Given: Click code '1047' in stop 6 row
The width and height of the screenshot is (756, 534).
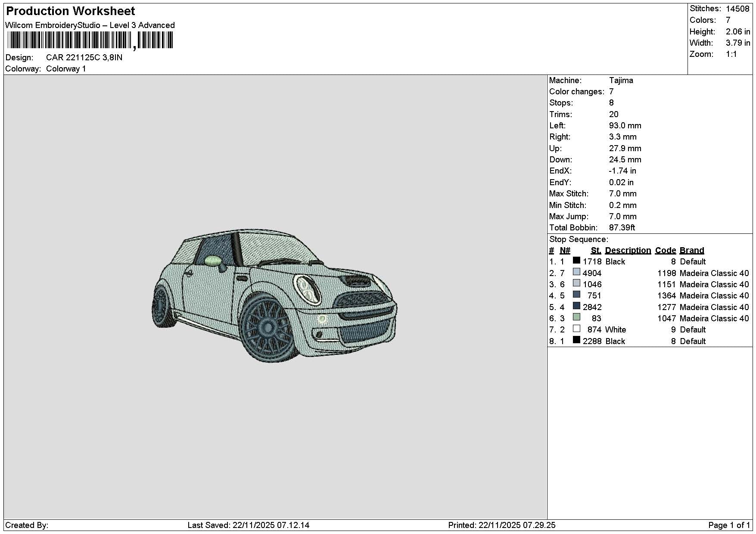Looking at the screenshot, I should coord(666,319).
